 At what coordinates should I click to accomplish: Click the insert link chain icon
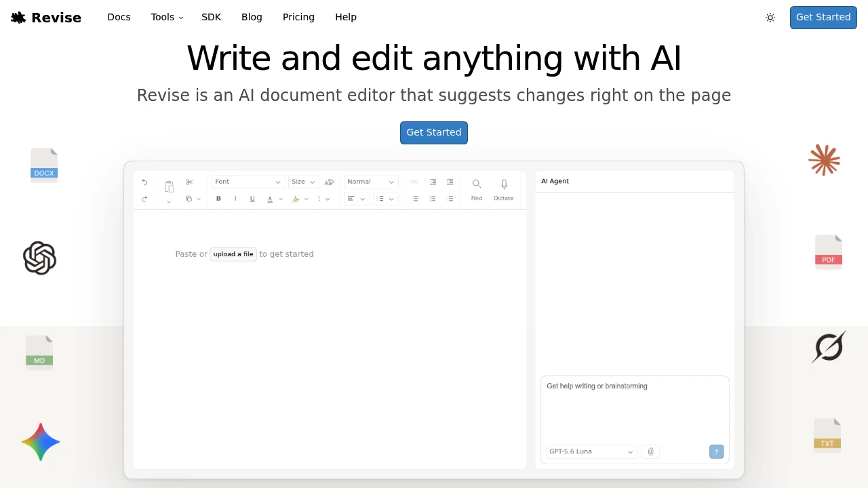tap(414, 182)
